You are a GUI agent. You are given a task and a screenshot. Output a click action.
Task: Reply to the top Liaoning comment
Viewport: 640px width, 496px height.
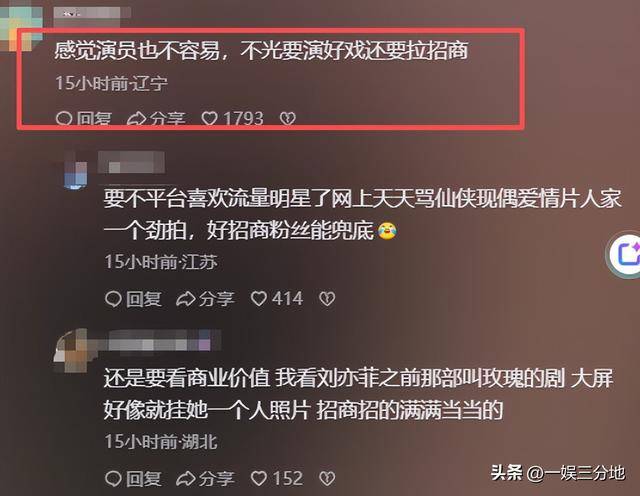click(84, 119)
